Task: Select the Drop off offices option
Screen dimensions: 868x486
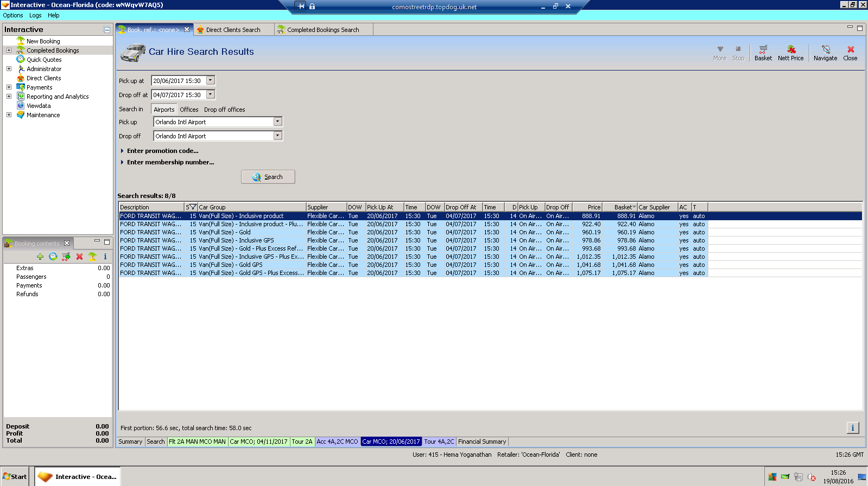Action: coord(224,110)
